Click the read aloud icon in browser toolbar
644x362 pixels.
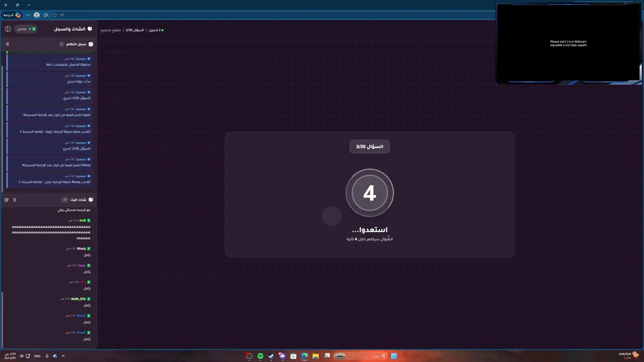tap(62, 15)
